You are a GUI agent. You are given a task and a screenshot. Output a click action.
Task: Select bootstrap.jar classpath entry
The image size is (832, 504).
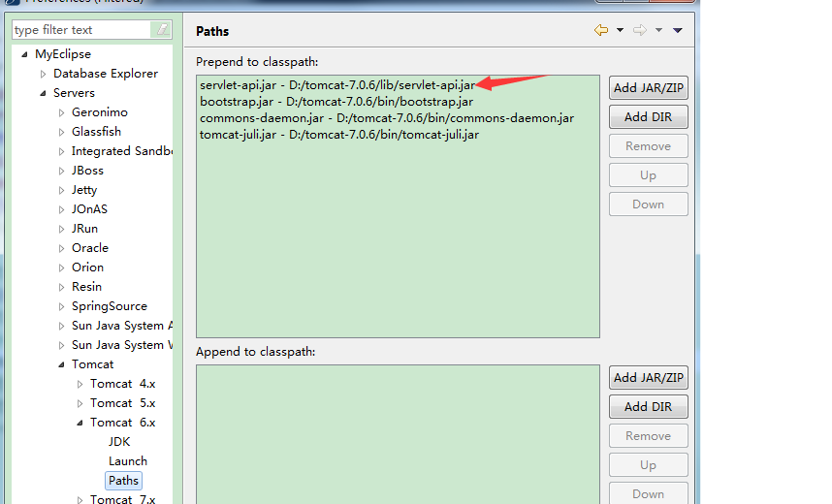click(x=336, y=102)
